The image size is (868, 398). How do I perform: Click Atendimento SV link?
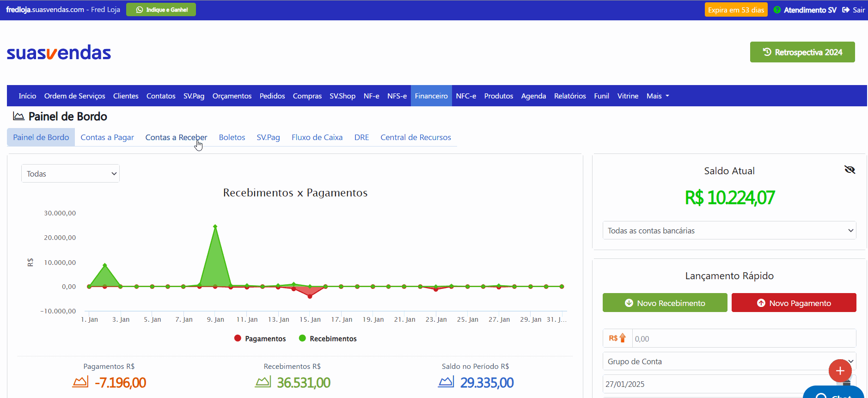click(810, 10)
